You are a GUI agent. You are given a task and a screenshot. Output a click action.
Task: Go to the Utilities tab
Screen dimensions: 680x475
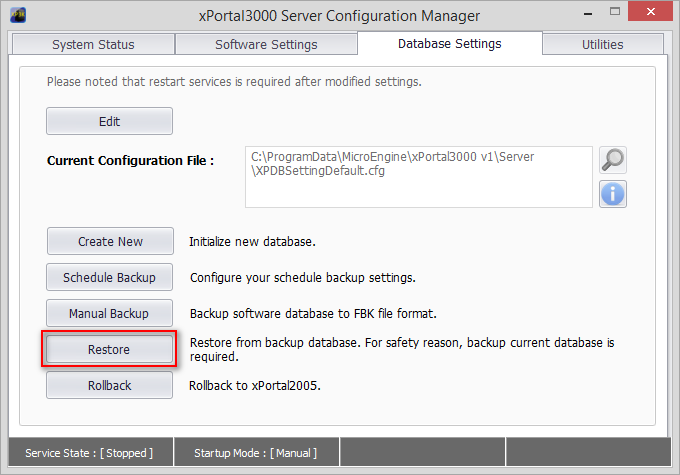click(602, 44)
